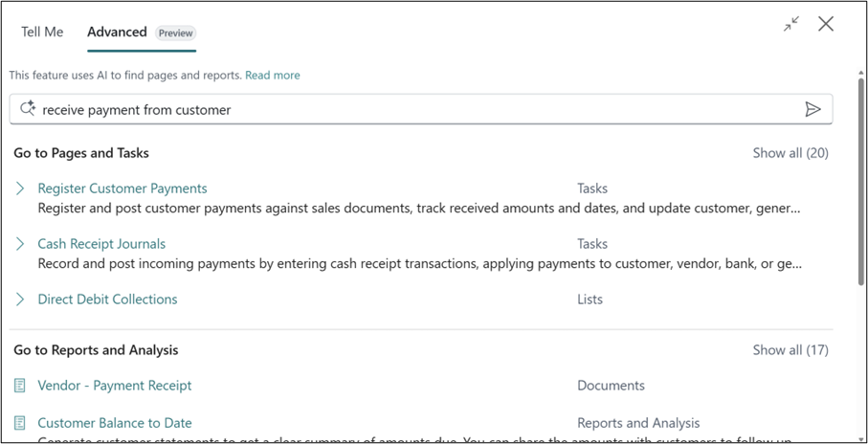Image resolution: width=868 pixels, height=444 pixels.
Task: Expand the Cash Receipt Journals chevron
Action: 20,244
